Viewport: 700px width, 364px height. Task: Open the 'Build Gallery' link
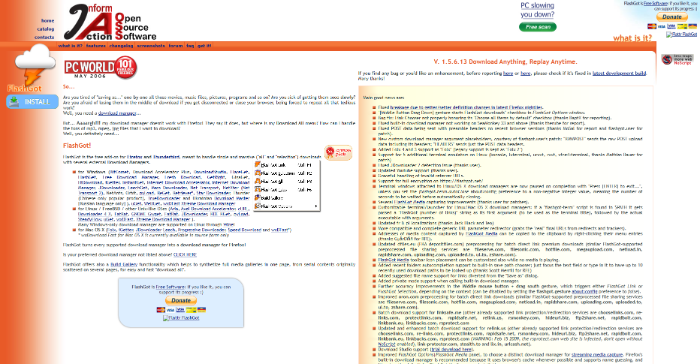(124, 264)
